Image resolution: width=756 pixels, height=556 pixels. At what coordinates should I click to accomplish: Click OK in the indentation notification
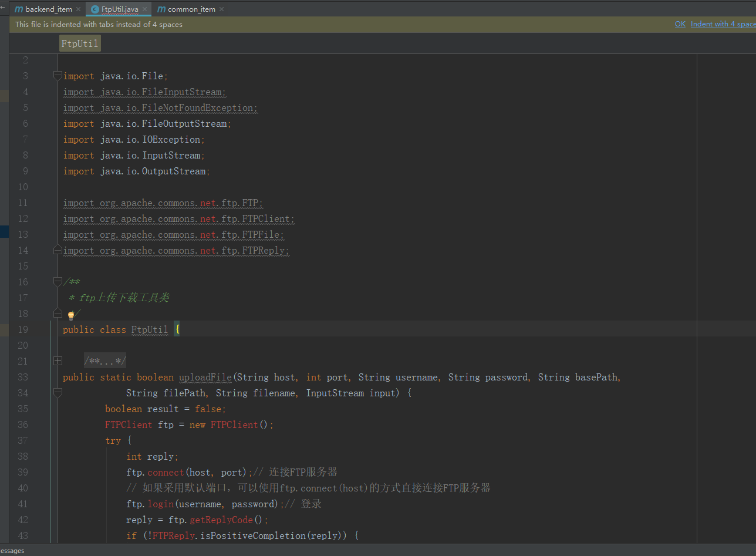680,24
